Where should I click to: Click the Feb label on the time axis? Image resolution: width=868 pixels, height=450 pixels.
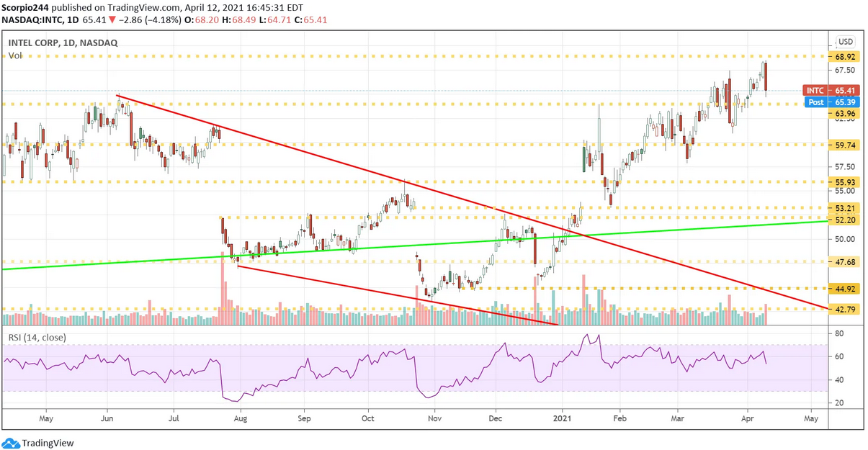pos(619,417)
